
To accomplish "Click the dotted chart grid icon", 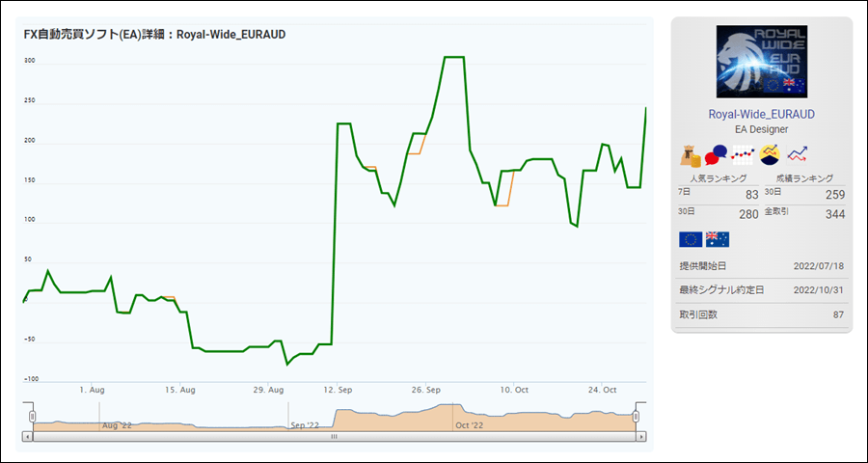I will pos(743,155).
